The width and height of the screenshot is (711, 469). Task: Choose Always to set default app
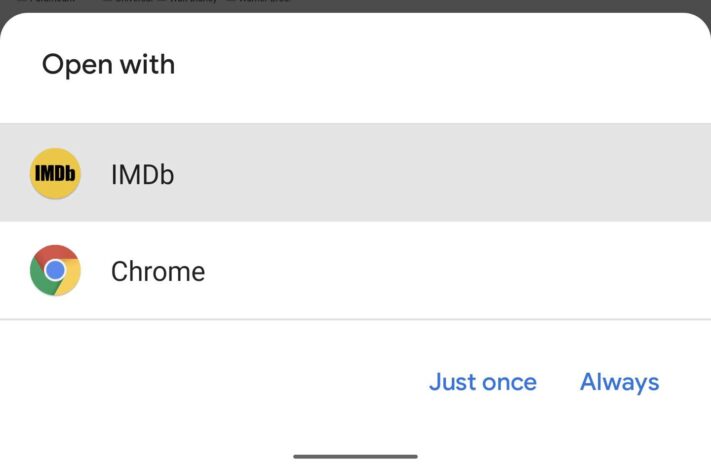(619, 382)
